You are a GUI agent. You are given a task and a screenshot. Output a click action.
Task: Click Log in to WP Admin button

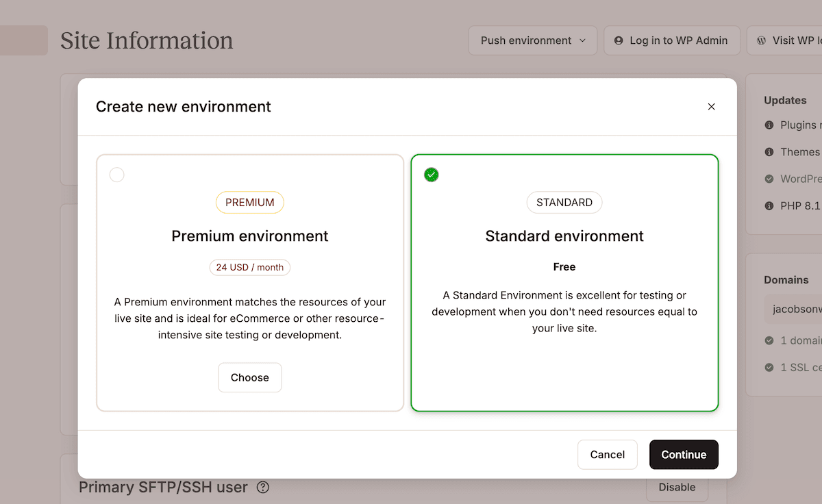671,40
